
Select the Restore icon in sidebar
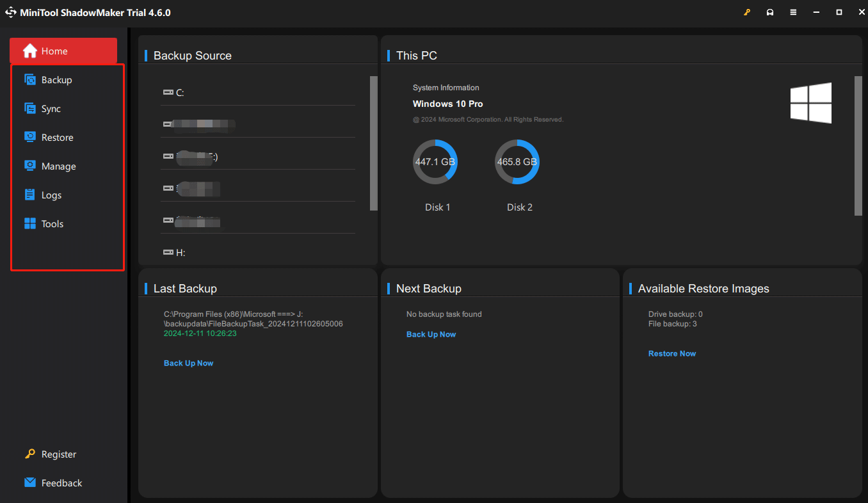point(29,138)
